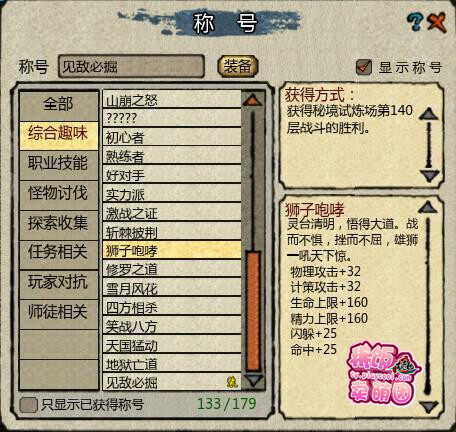Click the yellow equipped marker on 见敌必掘
Screen dimensions: 456x432
[231, 382]
